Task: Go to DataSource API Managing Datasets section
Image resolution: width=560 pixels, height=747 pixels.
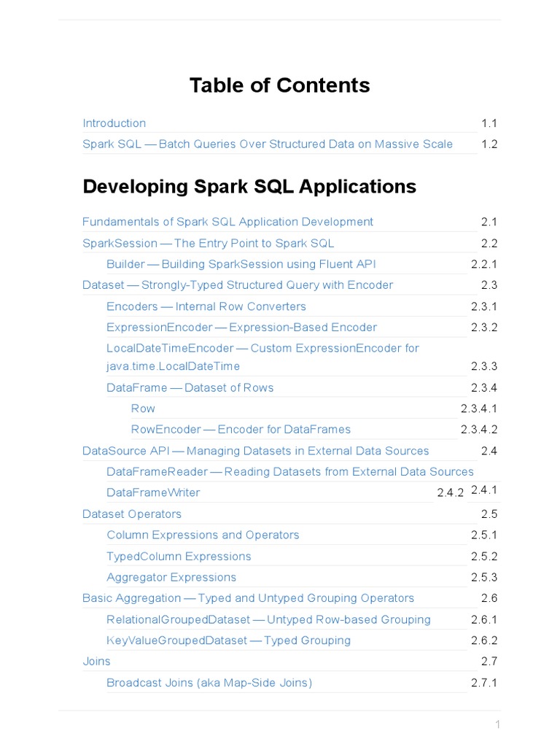Action: pos(255,451)
